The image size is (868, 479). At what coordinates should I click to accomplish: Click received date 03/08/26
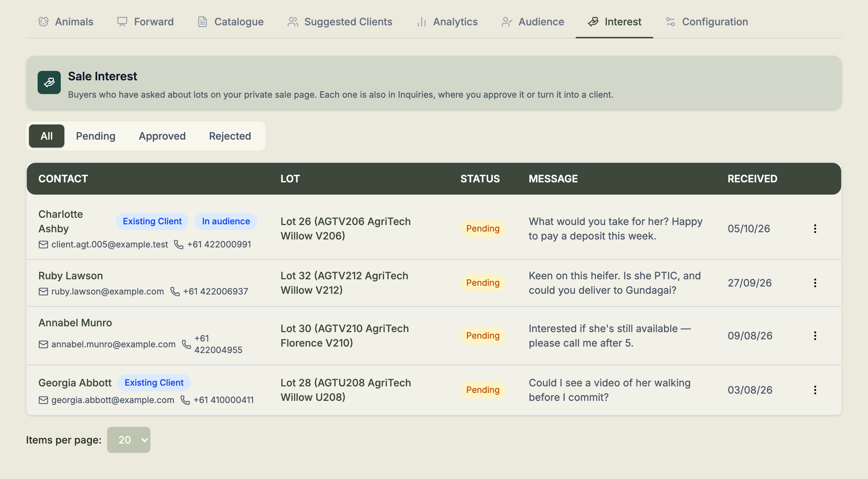[750, 390]
